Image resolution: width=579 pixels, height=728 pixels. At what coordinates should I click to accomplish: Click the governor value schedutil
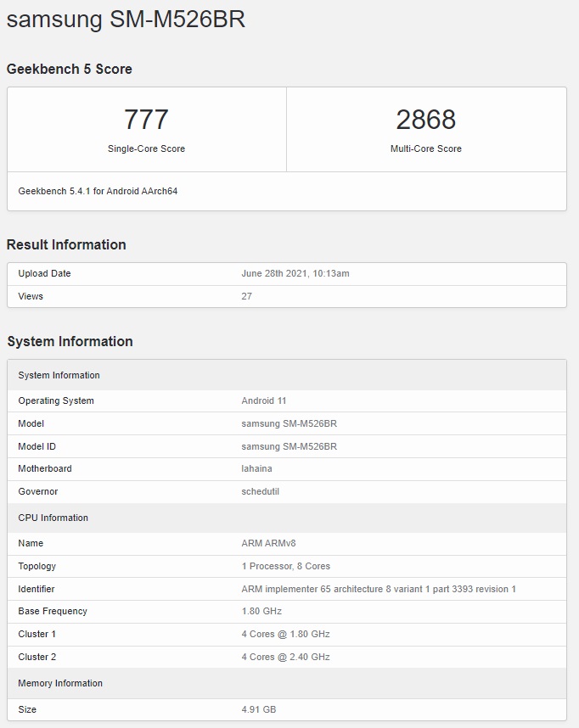pos(261,491)
